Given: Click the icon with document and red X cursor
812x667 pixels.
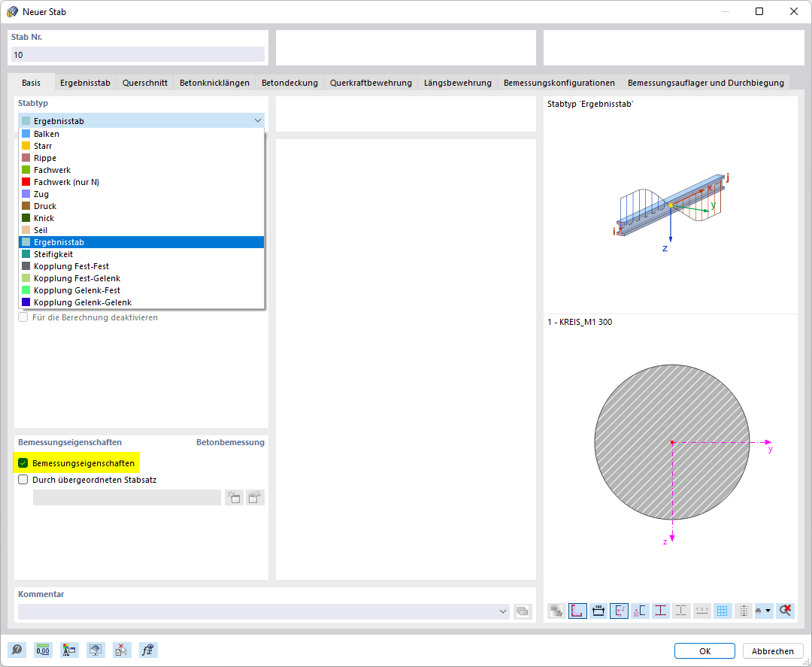Looking at the screenshot, I should pos(123,650).
